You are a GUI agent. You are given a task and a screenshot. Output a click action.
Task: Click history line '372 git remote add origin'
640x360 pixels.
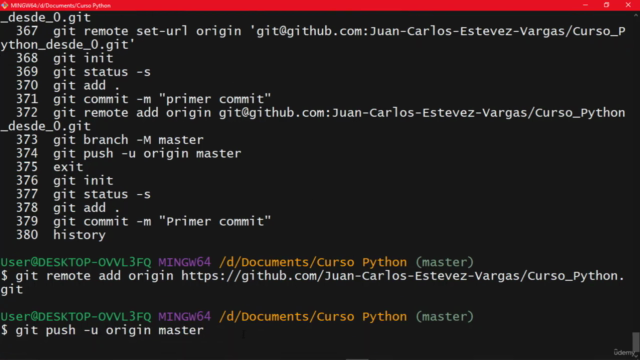(320, 113)
